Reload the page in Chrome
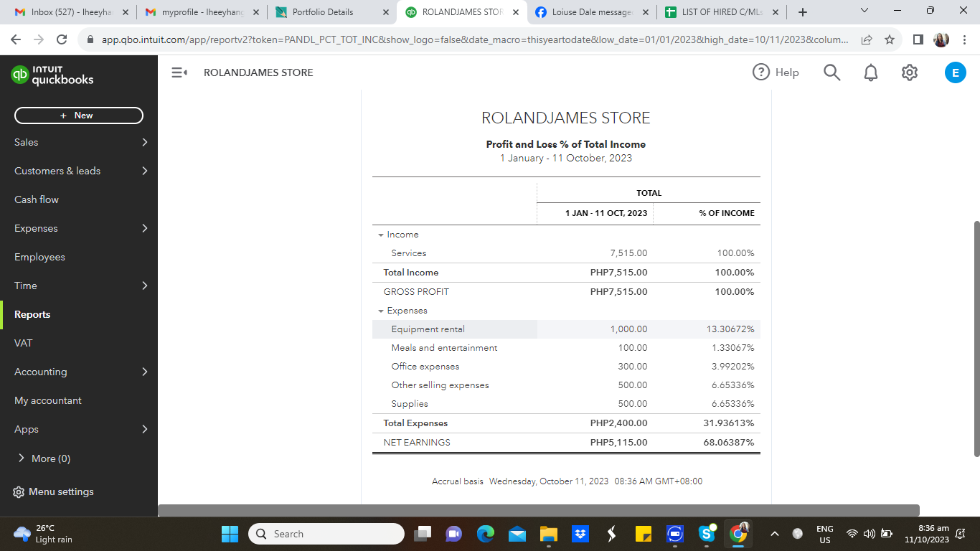 coord(62,39)
